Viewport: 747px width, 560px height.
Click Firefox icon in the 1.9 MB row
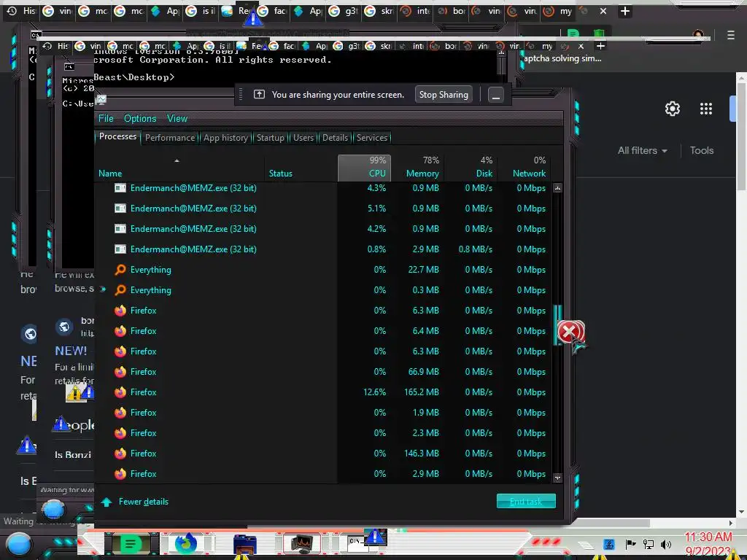tap(120, 413)
